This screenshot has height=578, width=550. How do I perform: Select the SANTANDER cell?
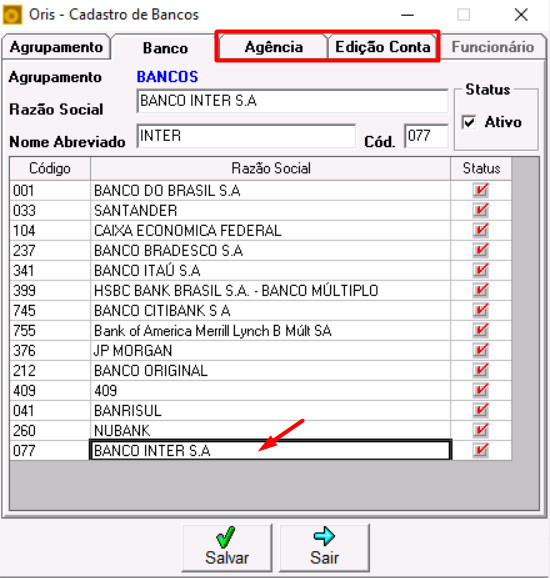tap(271, 210)
